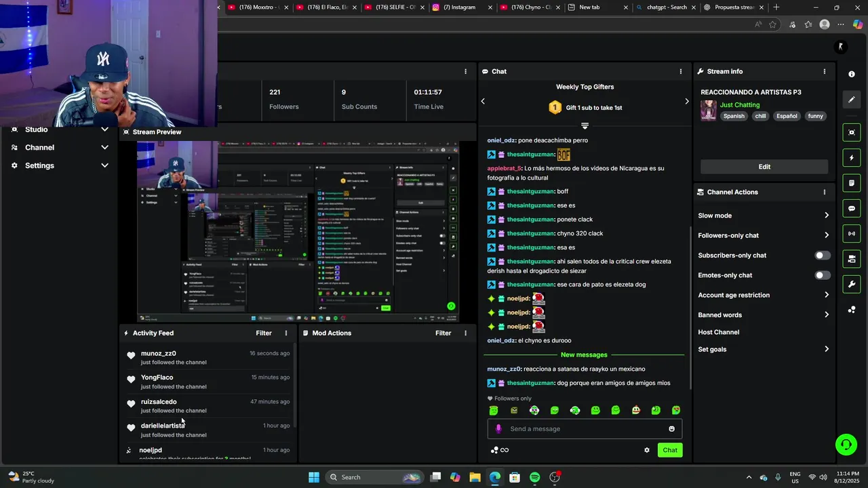Click the Edit stream info button

tap(764, 167)
